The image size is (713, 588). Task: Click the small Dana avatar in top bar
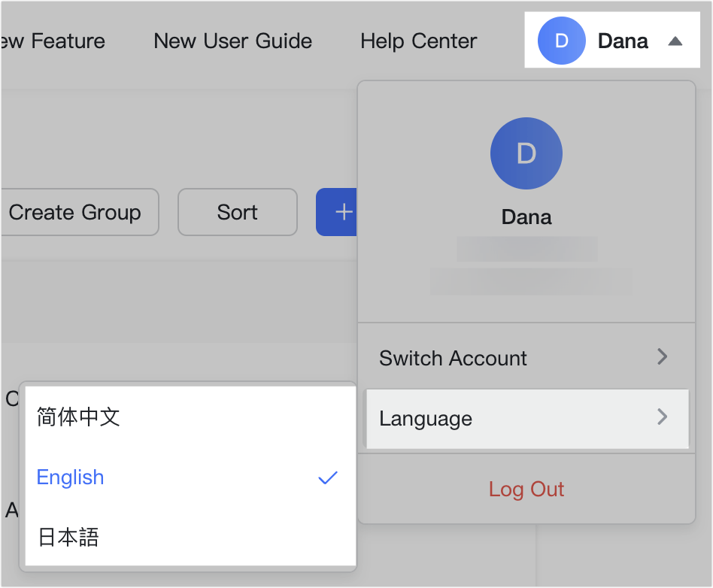click(x=561, y=41)
